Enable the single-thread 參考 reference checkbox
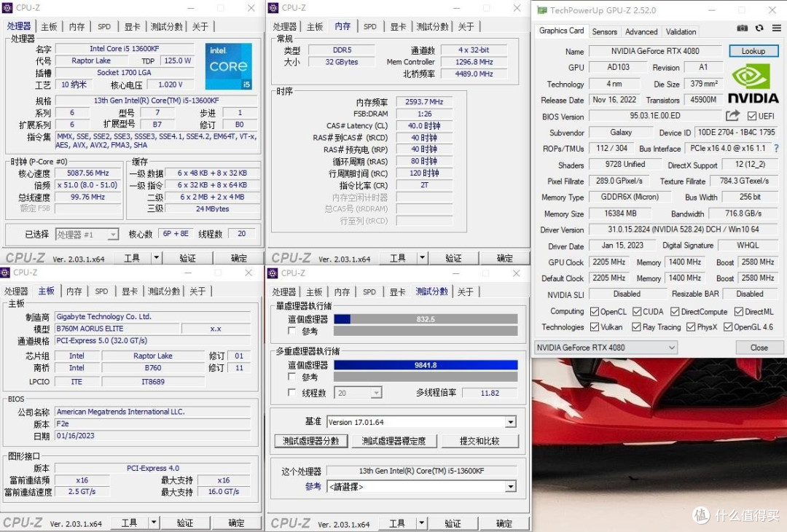This screenshot has height=532, width=787. [291, 331]
